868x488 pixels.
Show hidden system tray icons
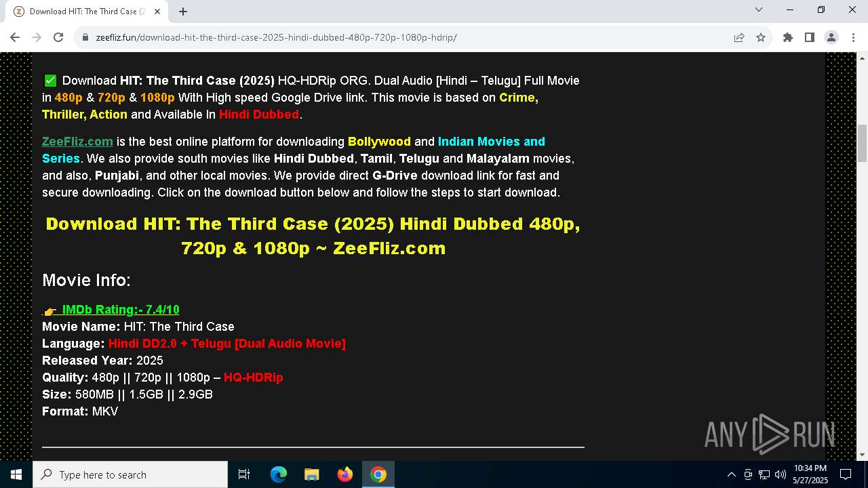point(731,474)
